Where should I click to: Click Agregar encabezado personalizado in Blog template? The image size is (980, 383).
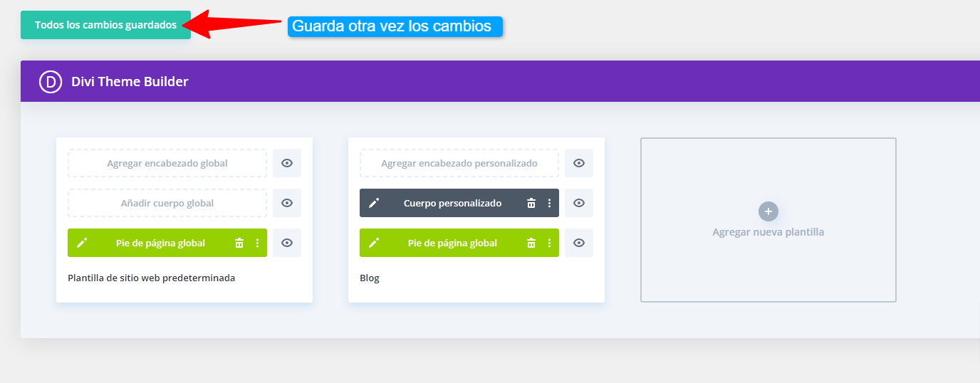459,163
